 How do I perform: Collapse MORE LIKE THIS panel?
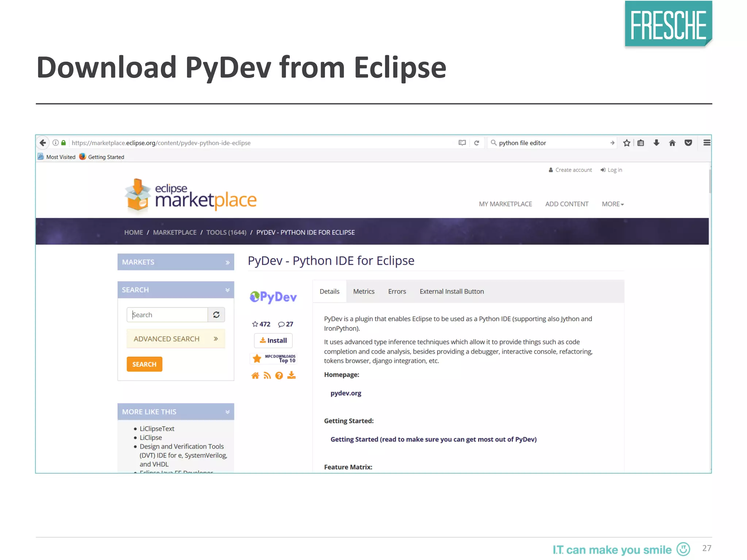[x=176, y=412]
